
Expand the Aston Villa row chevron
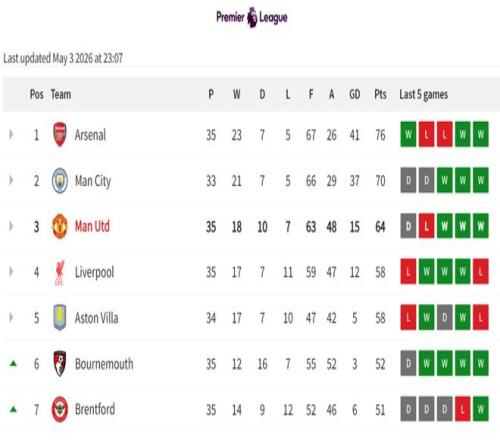point(11,318)
